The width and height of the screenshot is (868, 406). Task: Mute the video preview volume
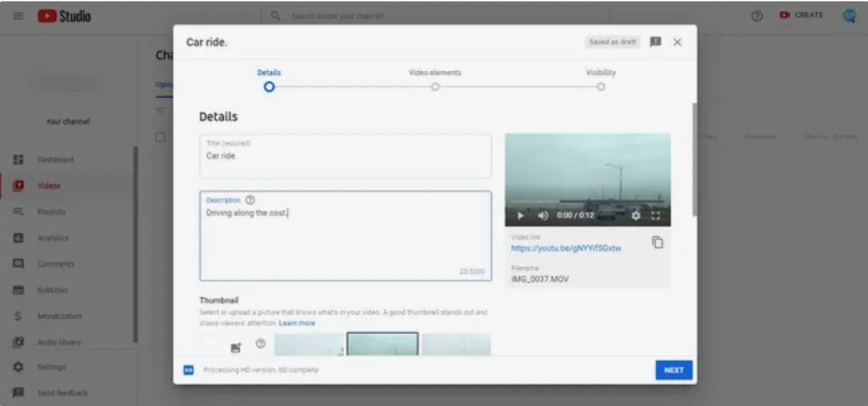(542, 216)
